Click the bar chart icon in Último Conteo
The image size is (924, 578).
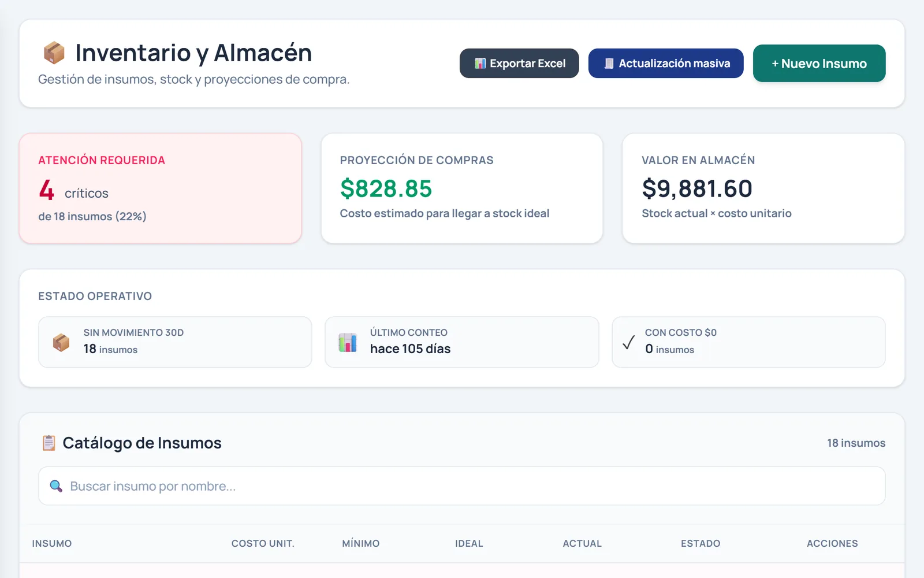[348, 342]
